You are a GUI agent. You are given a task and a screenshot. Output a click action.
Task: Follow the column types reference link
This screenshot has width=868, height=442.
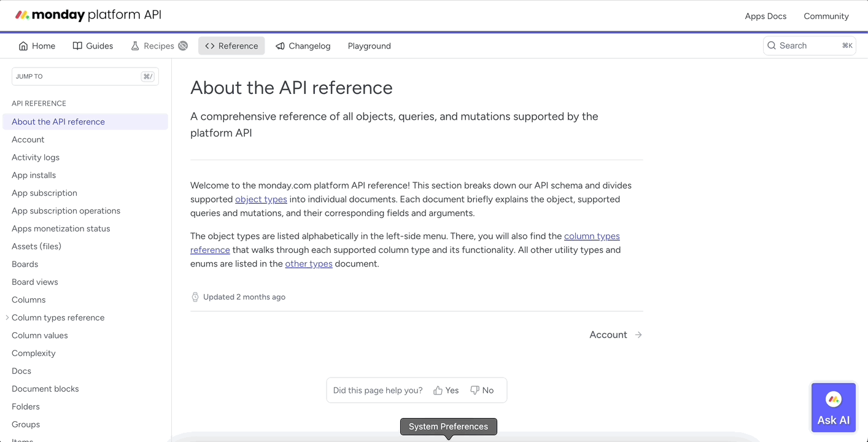tap(592, 236)
